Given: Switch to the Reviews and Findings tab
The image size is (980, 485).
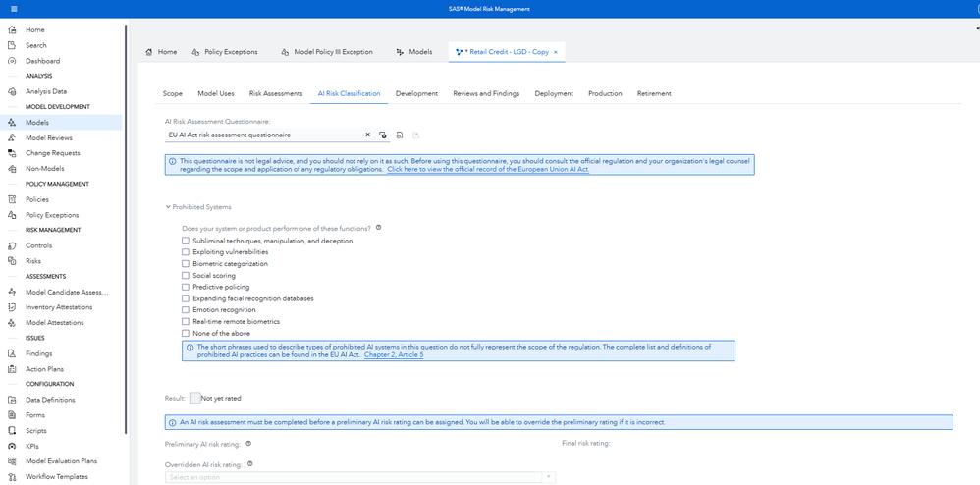Looking at the screenshot, I should click(x=486, y=93).
